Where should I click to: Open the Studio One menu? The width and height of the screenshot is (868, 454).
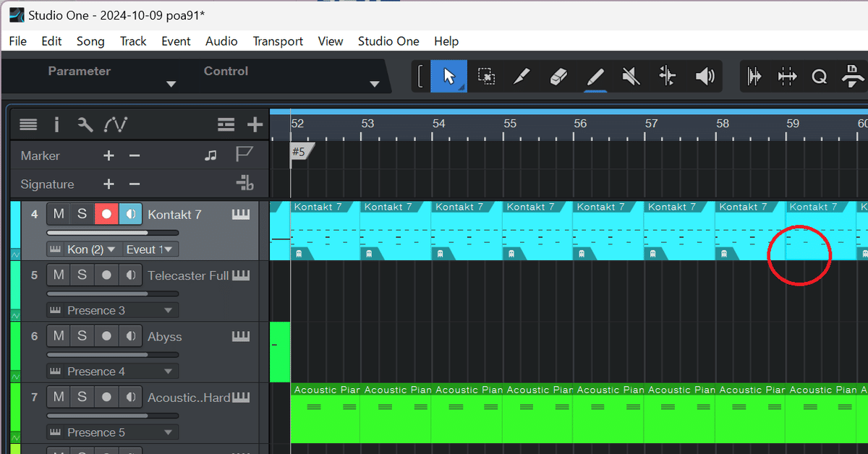[x=388, y=41]
